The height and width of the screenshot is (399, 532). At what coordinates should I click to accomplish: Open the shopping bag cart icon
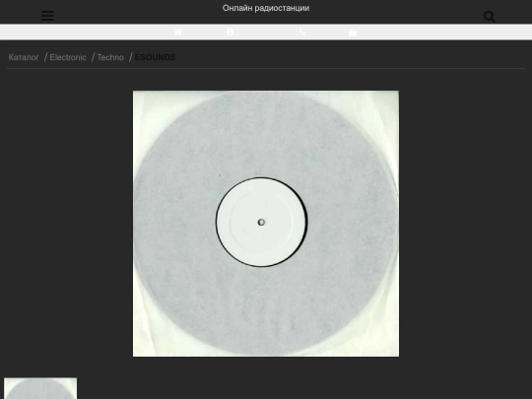tap(353, 33)
